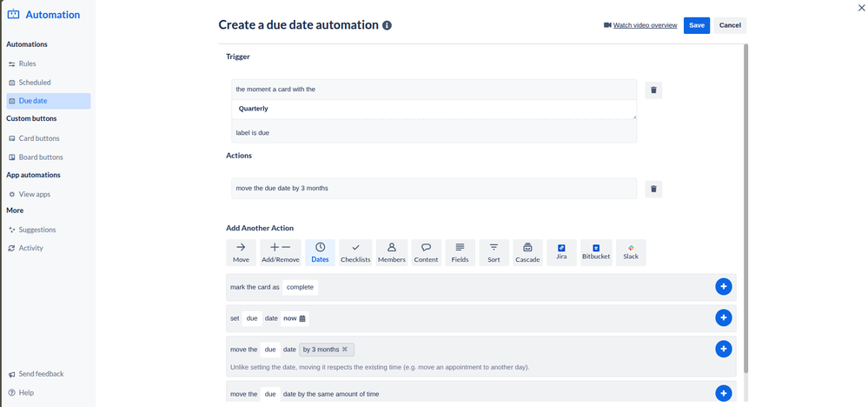868x407 pixels.
Task: Click the Automation robot icon in the header
Action: (x=13, y=15)
